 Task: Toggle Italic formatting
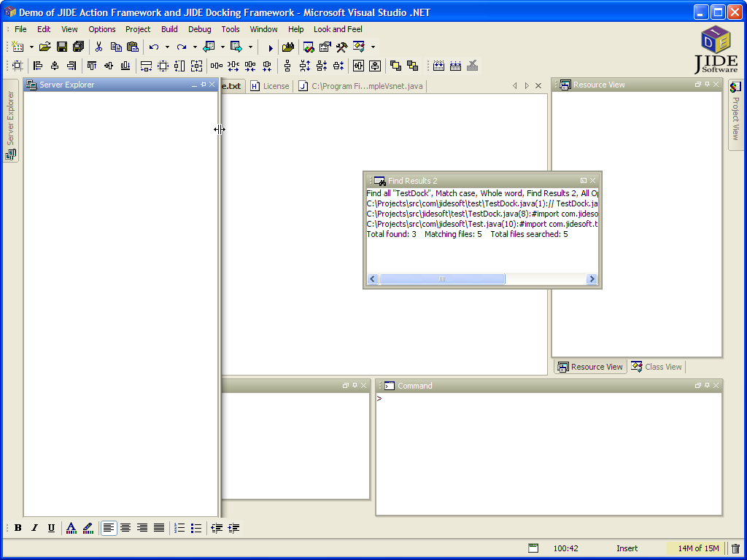point(34,528)
